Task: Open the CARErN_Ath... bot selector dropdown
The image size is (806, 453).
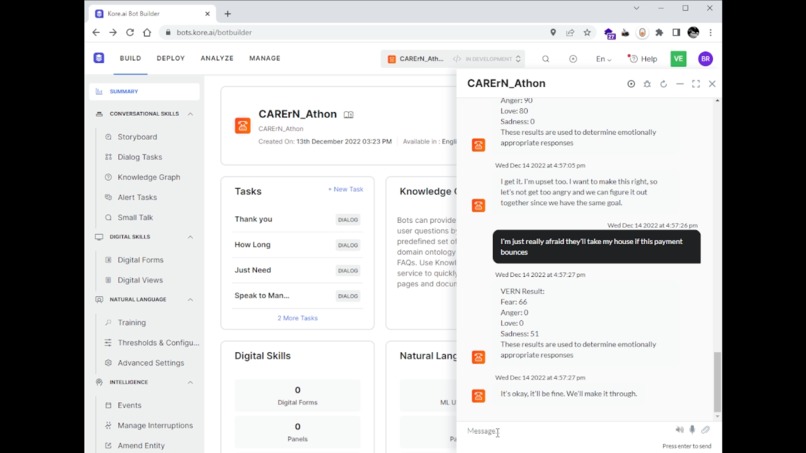Action: click(x=454, y=59)
